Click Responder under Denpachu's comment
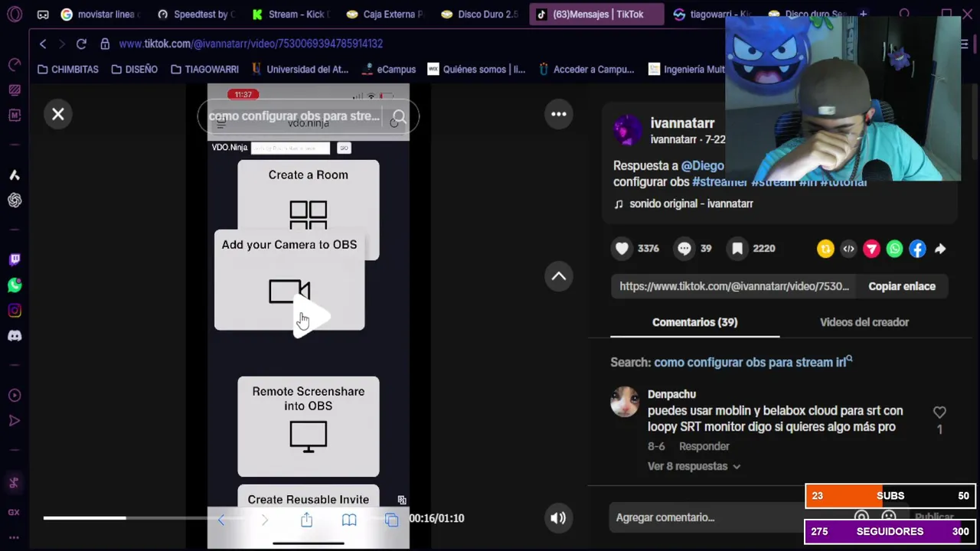Screen dimensions: 980x551 pos(704,446)
